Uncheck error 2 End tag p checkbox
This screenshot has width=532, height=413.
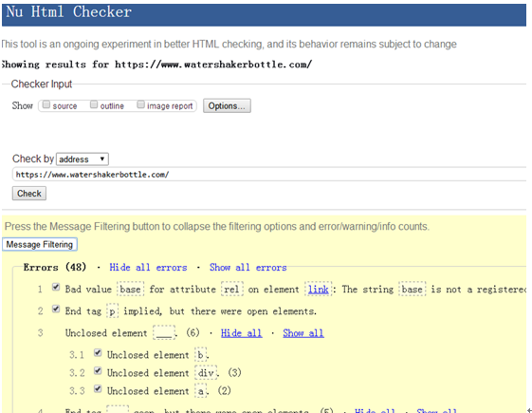56,309
